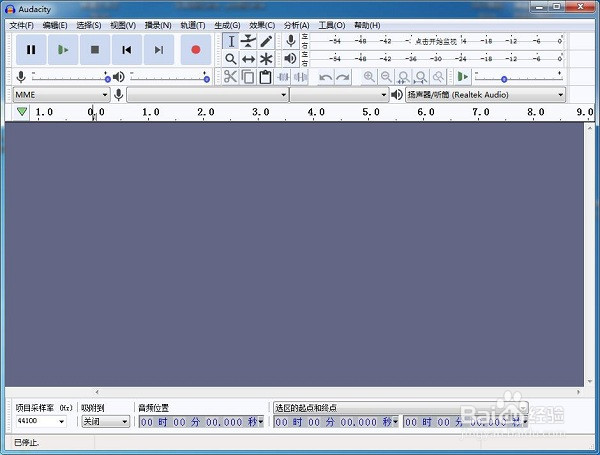600x455 pixels.
Task: Open the Realtek Audio playback device dropdown
Action: coord(485,95)
